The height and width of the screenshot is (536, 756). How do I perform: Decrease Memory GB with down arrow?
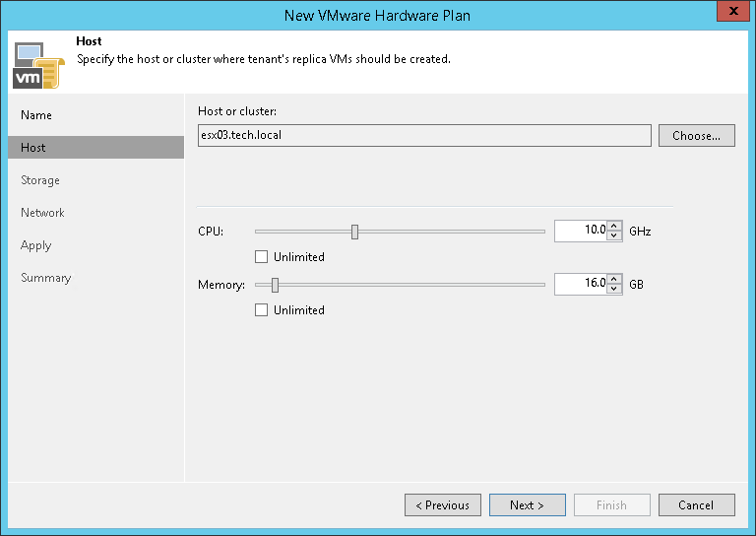[x=615, y=290]
